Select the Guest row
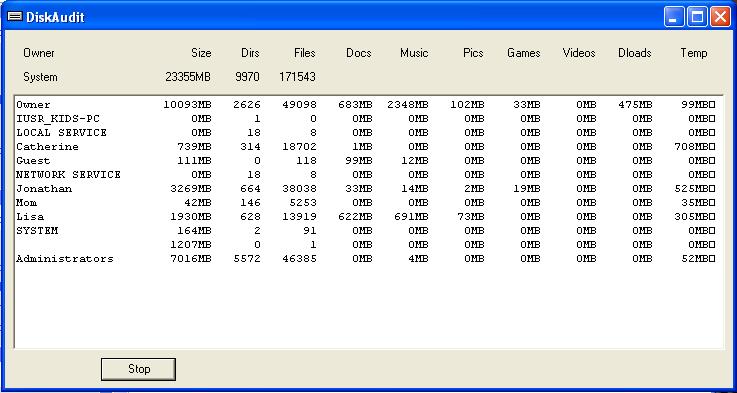Image resolution: width=737 pixels, height=393 pixels. (366, 161)
